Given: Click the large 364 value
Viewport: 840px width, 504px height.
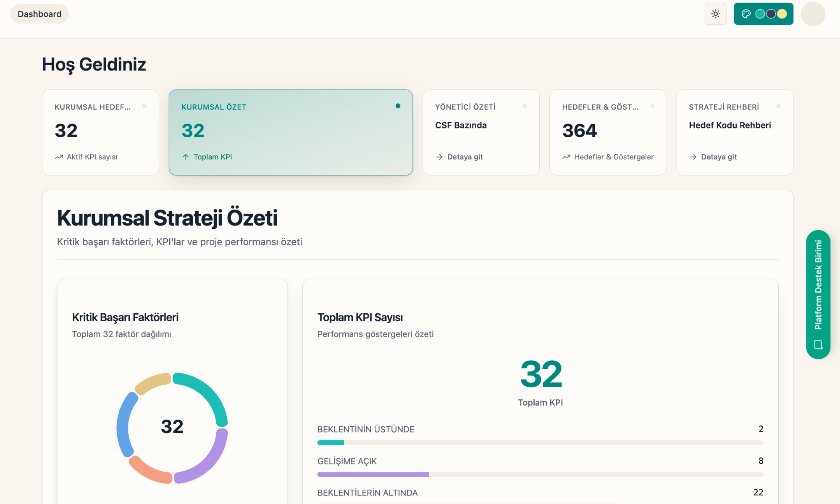Looking at the screenshot, I should click(580, 131).
